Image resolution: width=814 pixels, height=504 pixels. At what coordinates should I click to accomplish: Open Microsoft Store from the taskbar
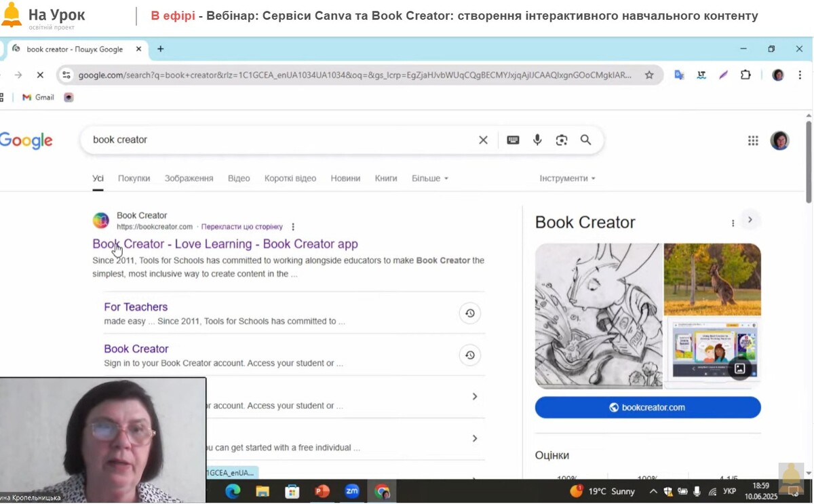coord(292,492)
